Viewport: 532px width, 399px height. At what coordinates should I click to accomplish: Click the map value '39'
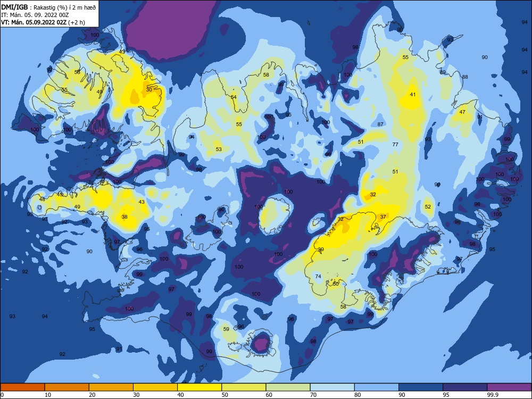tap(321, 249)
